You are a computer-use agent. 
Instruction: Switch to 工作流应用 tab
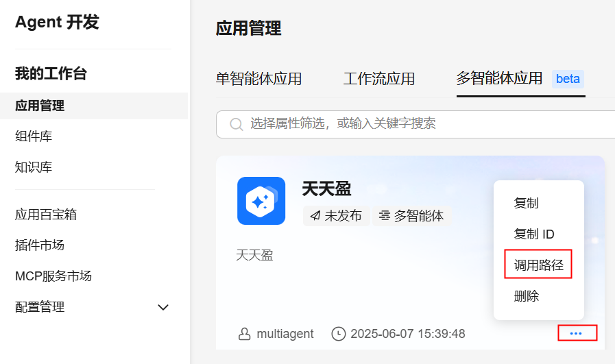[x=379, y=79]
